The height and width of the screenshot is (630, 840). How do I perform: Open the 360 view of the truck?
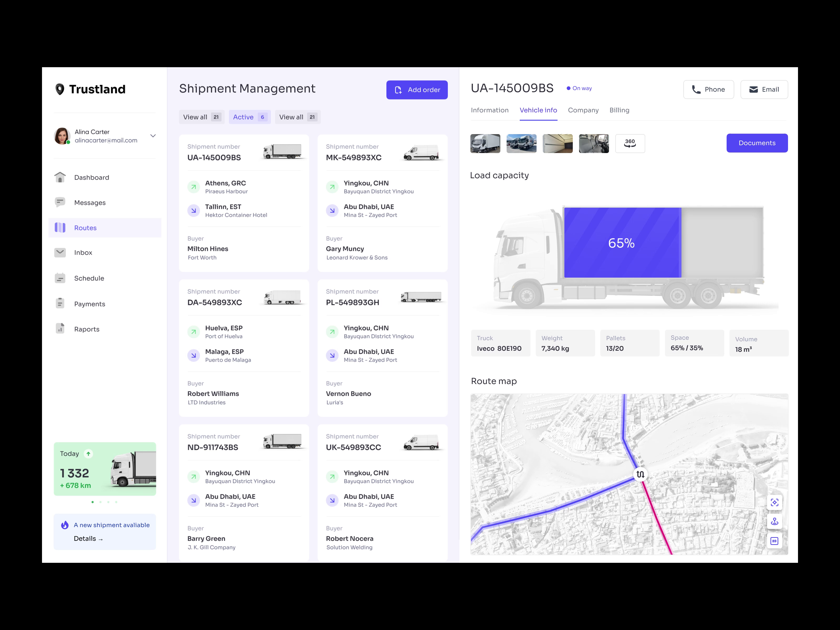point(630,143)
